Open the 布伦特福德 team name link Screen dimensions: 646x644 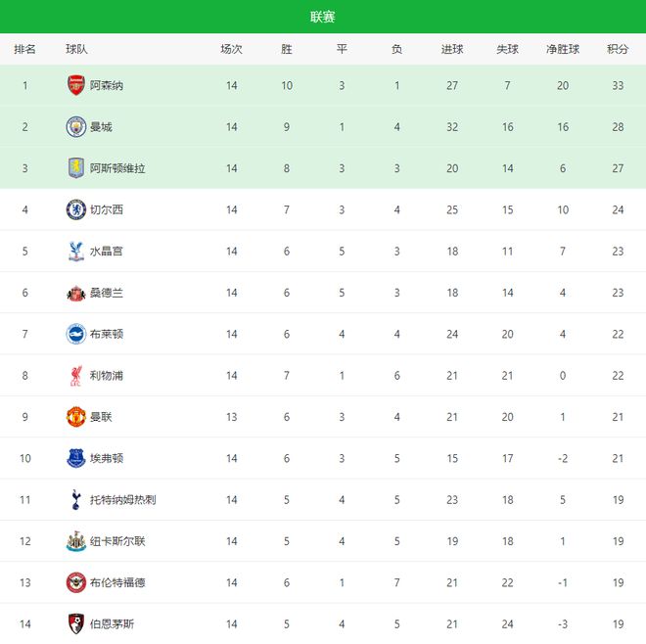[117, 583]
